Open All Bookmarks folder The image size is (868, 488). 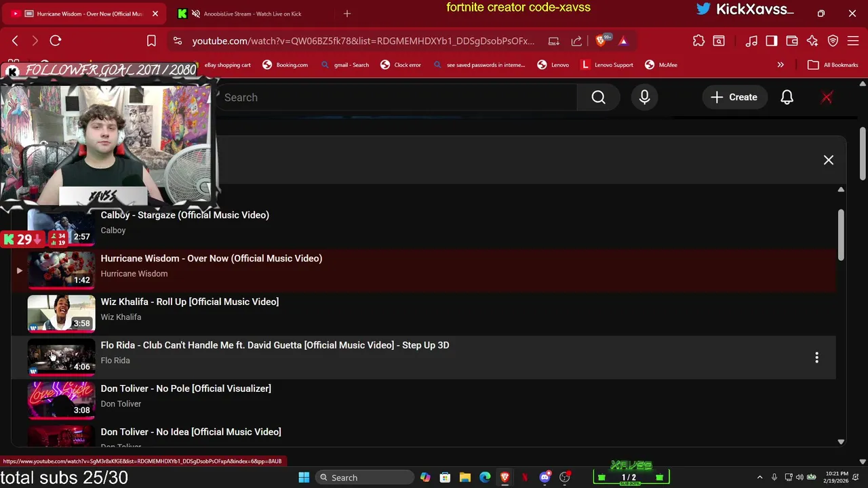833,65
